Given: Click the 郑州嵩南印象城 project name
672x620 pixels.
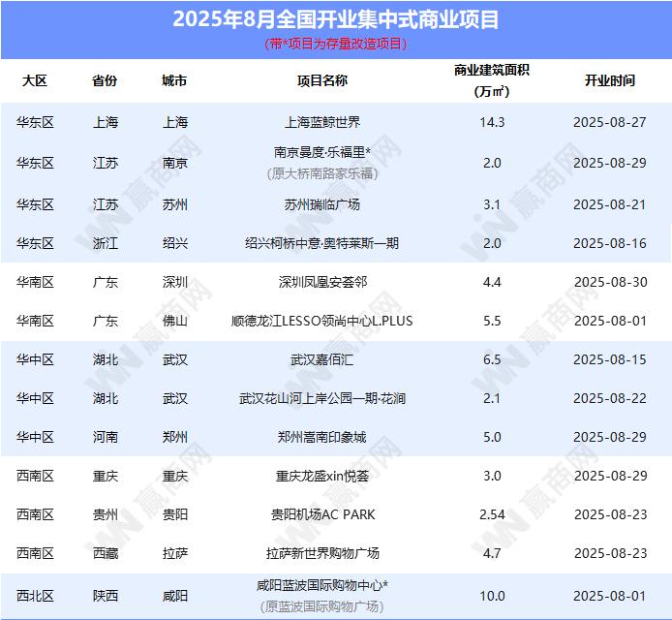Looking at the screenshot, I should point(321,437).
